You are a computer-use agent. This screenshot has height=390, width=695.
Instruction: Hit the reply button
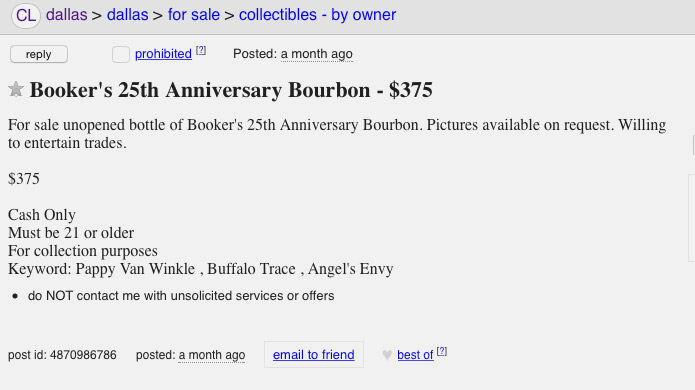pyautogui.click(x=39, y=54)
